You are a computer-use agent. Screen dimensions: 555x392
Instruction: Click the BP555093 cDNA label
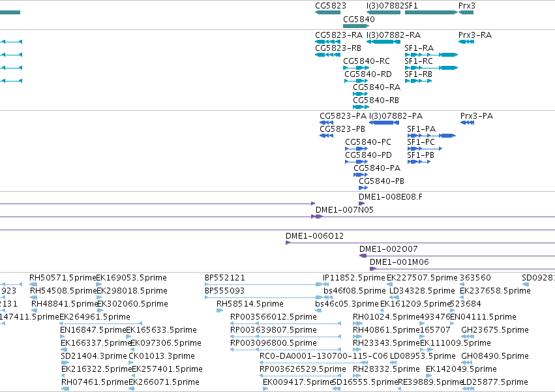(225, 291)
